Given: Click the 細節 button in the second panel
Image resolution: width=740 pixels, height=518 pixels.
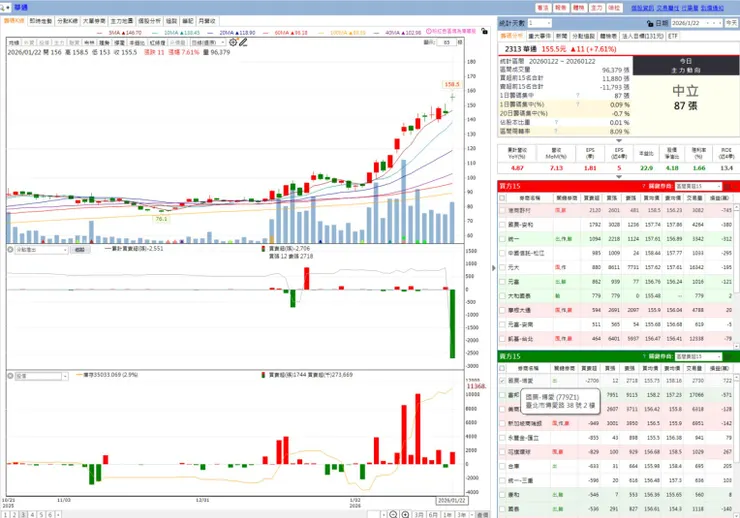Looking at the screenshot, I should tap(80, 250).
